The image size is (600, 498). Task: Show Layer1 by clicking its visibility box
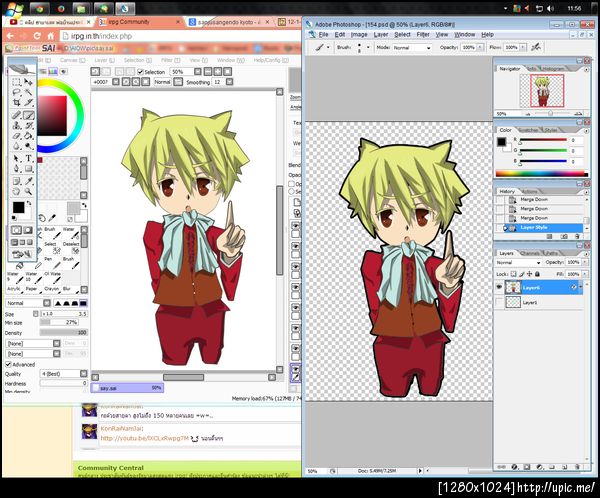coord(499,302)
